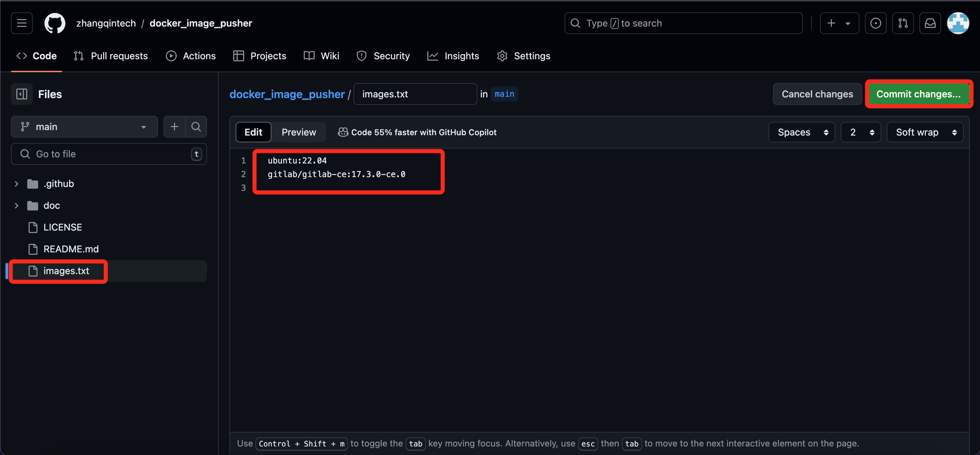Open the pull requests header icon

(903, 23)
